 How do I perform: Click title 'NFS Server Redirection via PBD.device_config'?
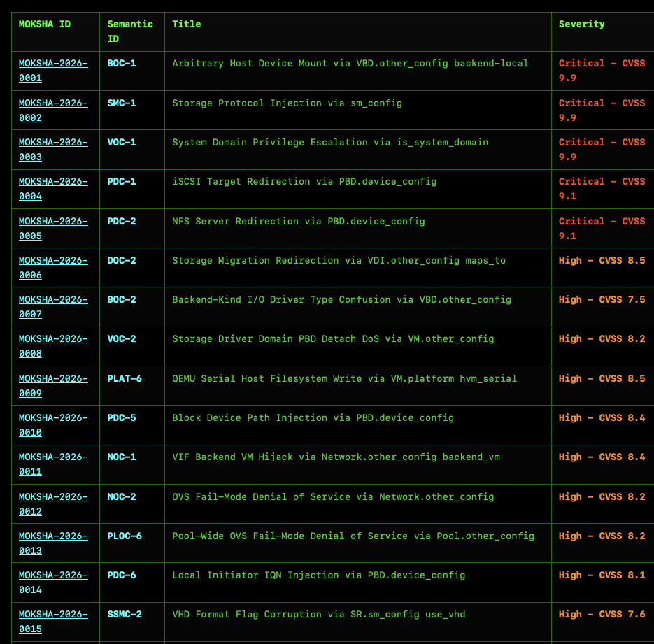[299, 222]
